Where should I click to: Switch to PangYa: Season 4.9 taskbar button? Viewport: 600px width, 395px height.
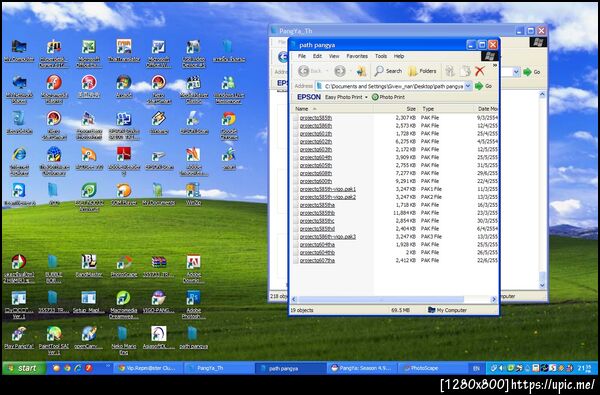[x=362, y=368]
